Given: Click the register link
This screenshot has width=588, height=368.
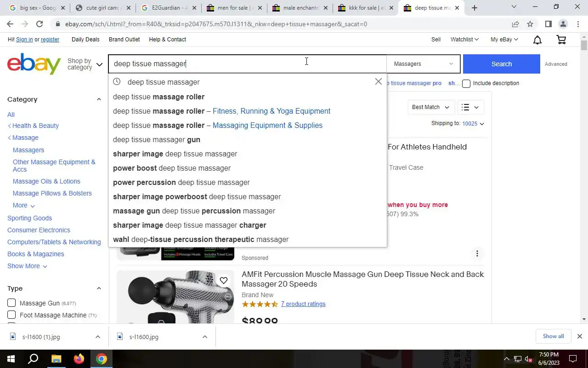Looking at the screenshot, I should coord(50,40).
